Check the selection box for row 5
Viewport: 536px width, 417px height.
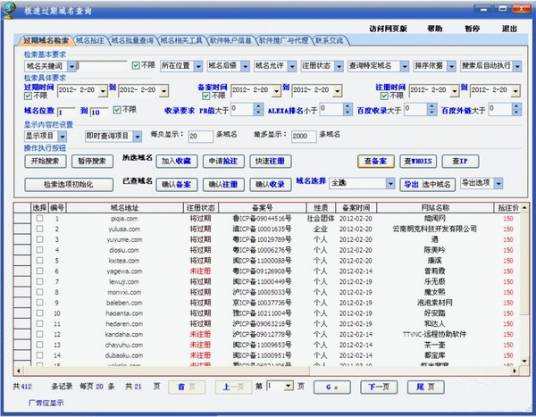pos(40,260)
